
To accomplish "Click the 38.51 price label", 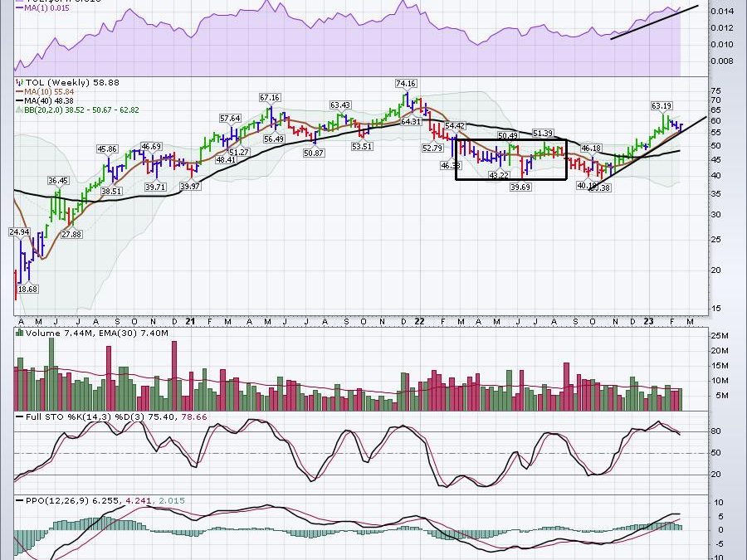I will (111, 191).
